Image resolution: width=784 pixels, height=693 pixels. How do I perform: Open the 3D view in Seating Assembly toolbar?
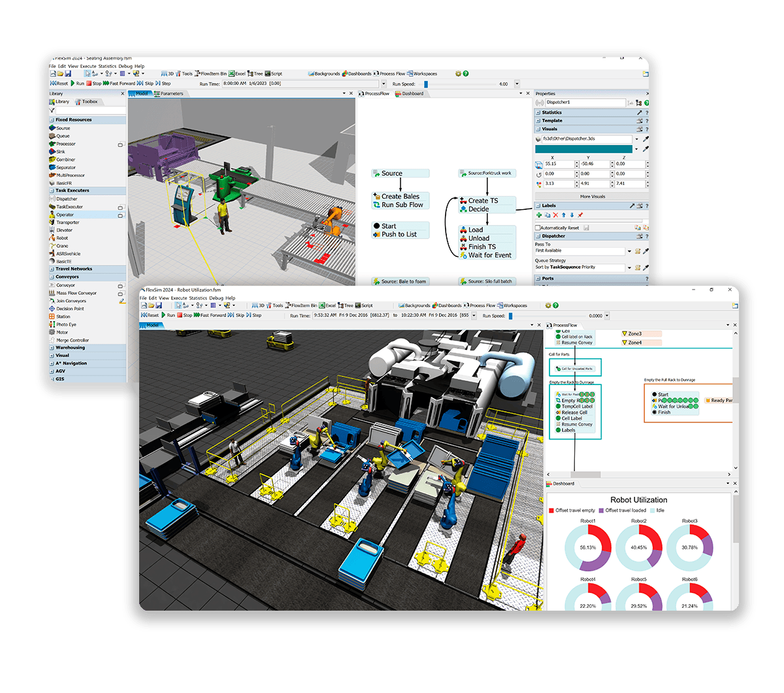168,74
